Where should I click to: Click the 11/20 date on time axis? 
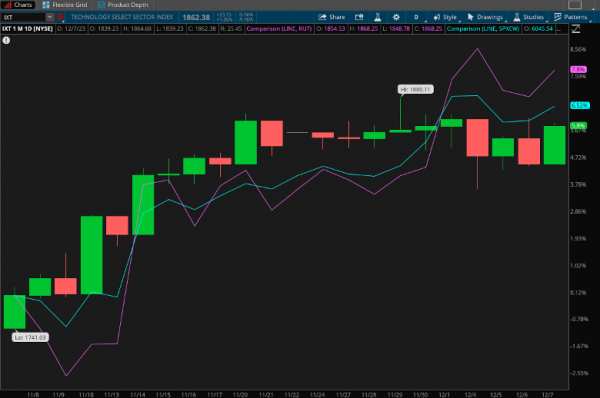coord(240,395)
